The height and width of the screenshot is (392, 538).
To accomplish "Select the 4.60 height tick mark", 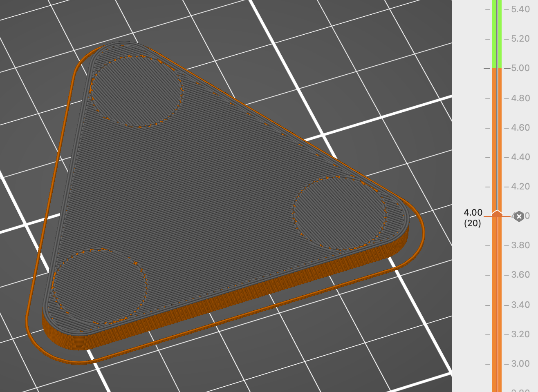I will [520, 128].
